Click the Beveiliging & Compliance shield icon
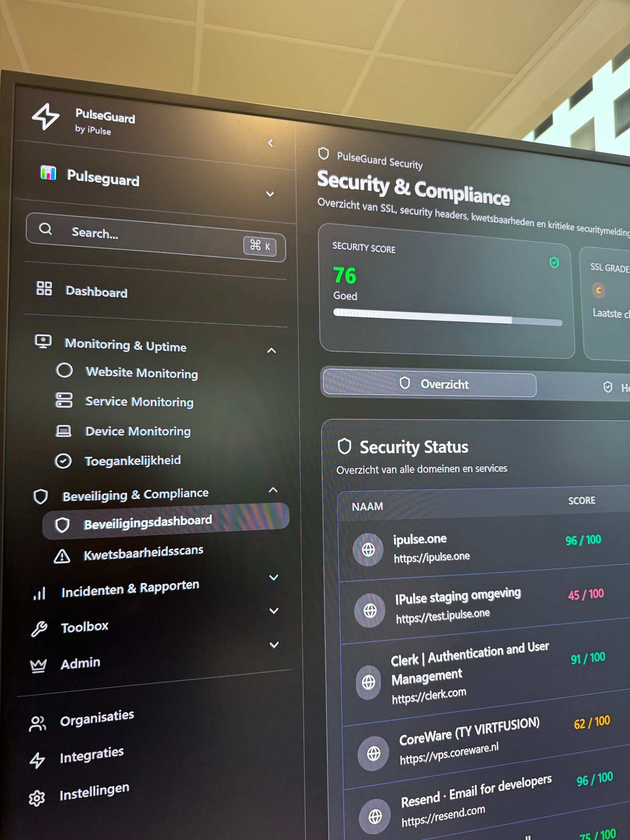Viewport: 630px width, 840px height. click(41, 497)
